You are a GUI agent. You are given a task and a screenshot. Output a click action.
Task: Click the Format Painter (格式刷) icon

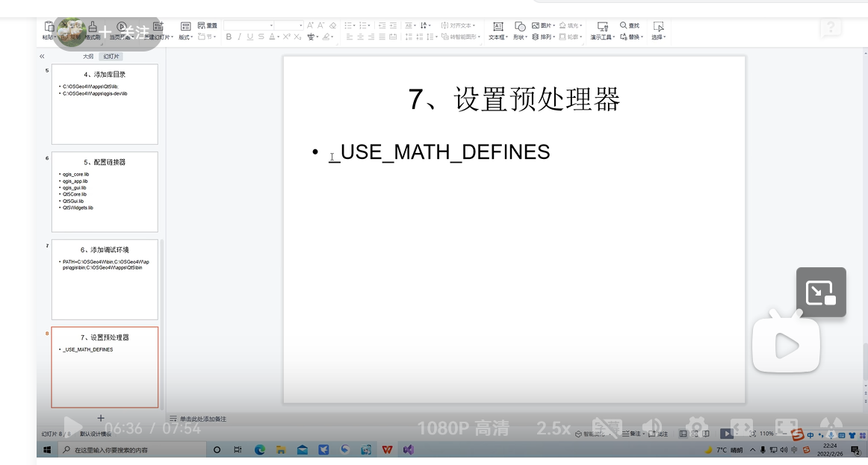point(93,31)
